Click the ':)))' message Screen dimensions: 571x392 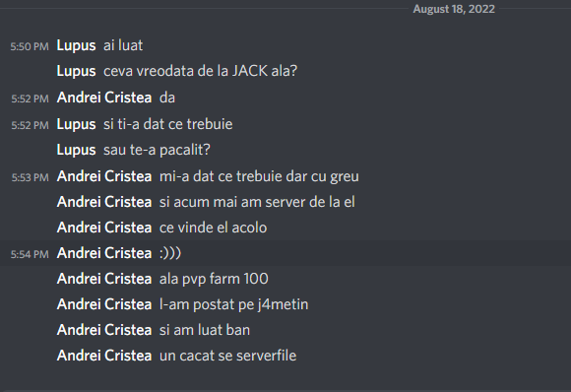170,253
